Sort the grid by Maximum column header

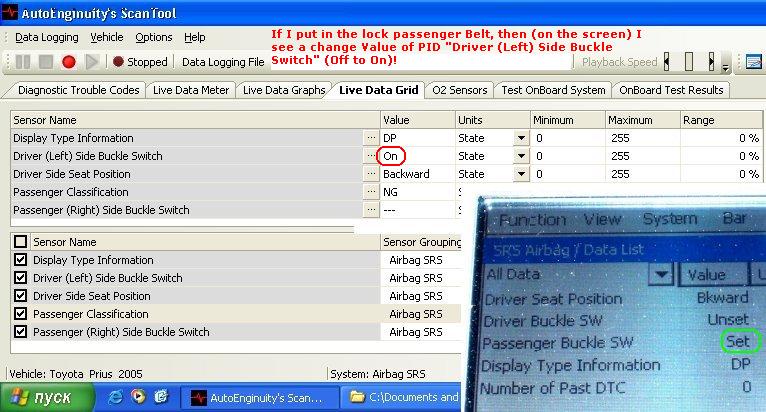[x=641, y=119]
